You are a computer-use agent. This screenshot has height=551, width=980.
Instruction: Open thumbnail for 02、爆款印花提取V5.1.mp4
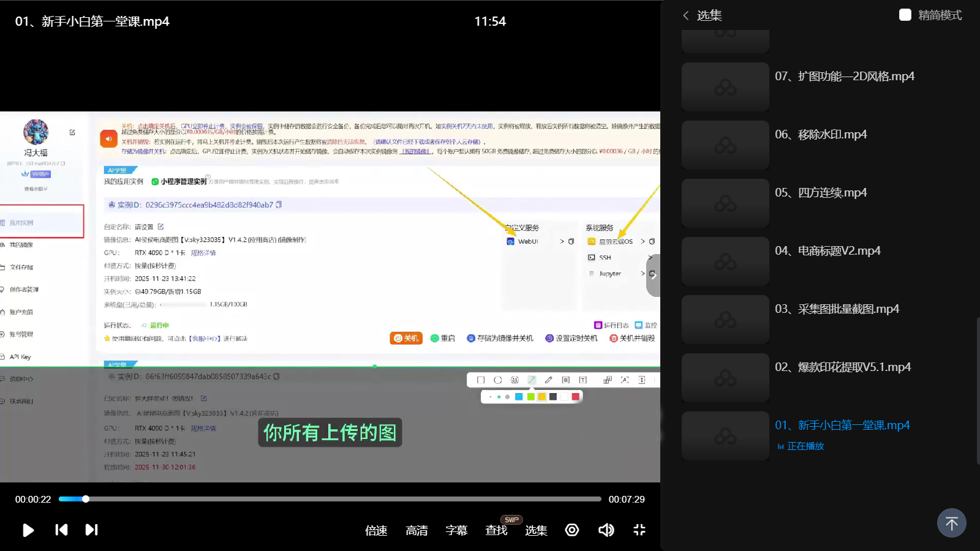[725, 378]
